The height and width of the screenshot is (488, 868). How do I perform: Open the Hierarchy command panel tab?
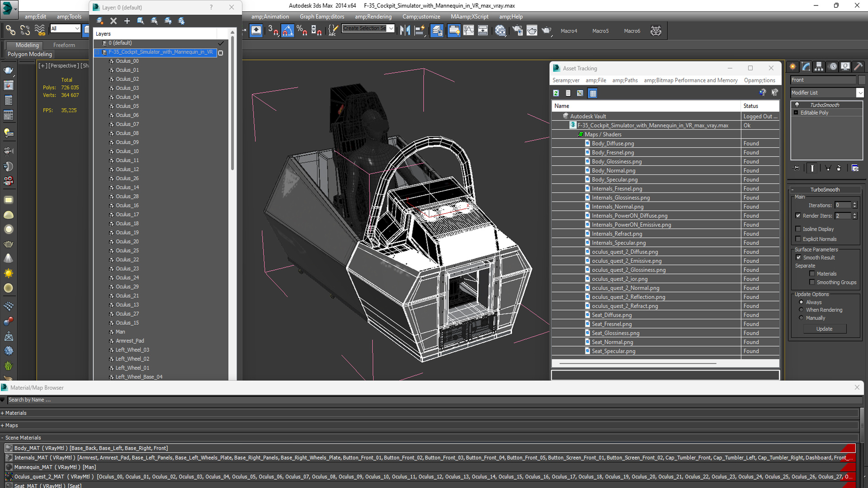(819, 67)
